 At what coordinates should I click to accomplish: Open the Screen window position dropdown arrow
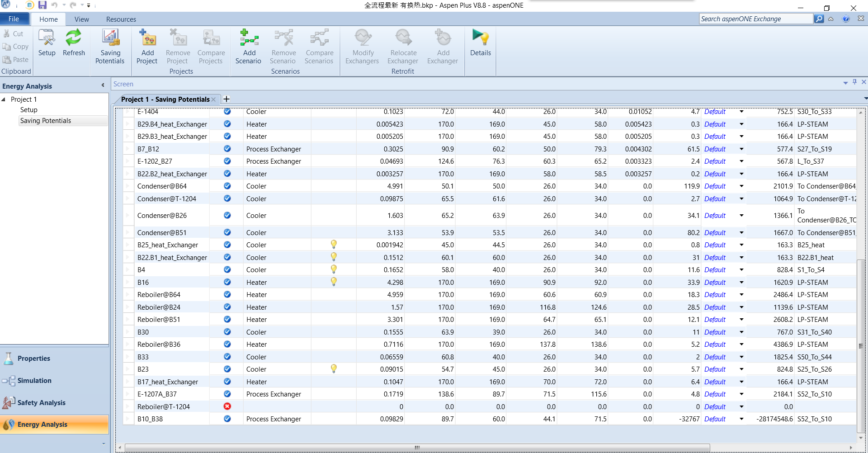pyautogui.click(x=845, y=83)
